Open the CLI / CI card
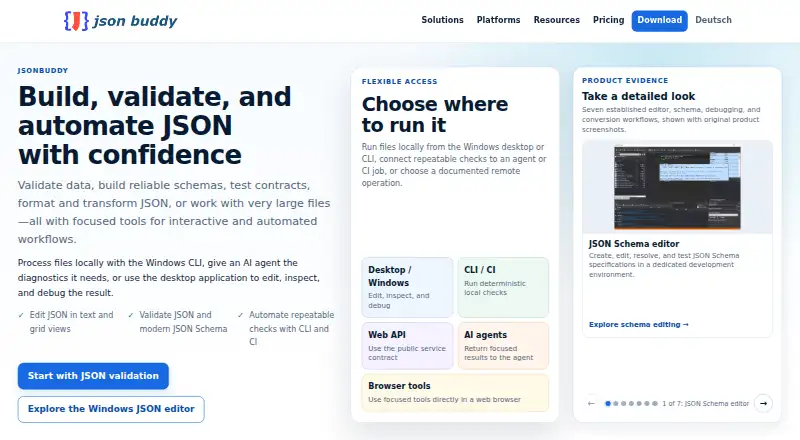The width and height of the screenshot is (800, 440). tap(503, 287)
